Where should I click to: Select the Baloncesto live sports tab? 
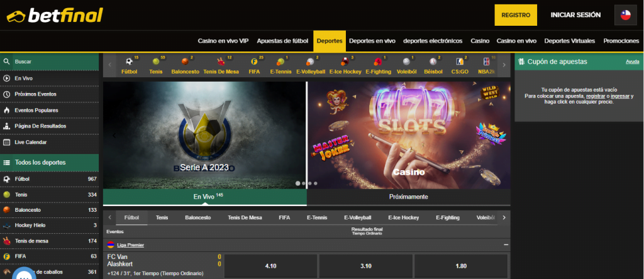coord(197,217)
